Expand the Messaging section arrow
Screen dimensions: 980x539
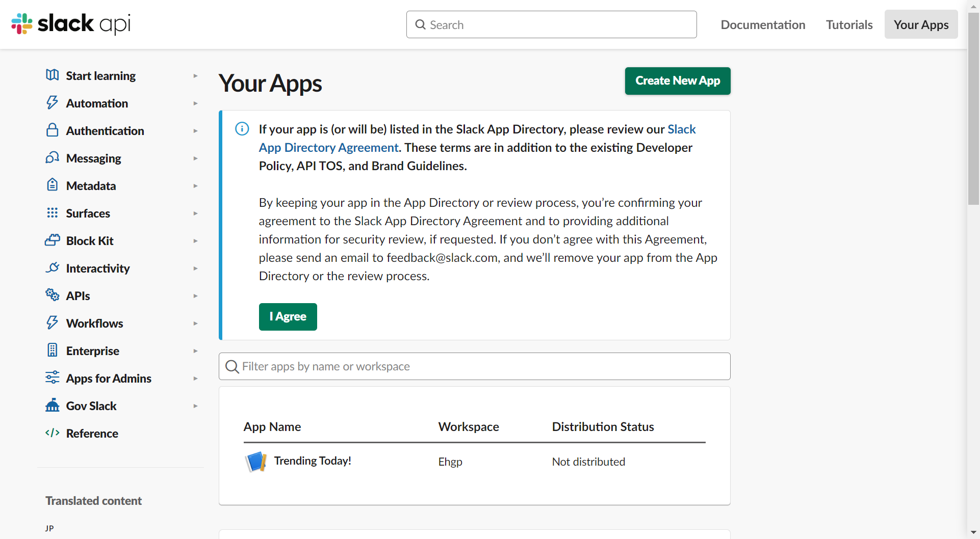click(x=195, y=158)
